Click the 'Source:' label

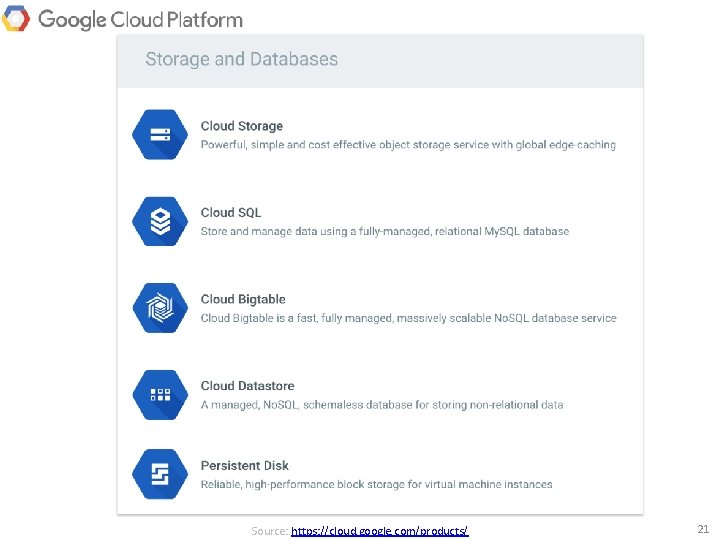pos(270,531)
